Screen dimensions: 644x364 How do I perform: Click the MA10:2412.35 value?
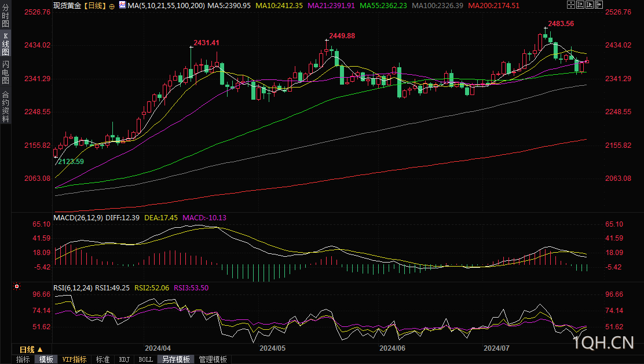click(279, 6)
